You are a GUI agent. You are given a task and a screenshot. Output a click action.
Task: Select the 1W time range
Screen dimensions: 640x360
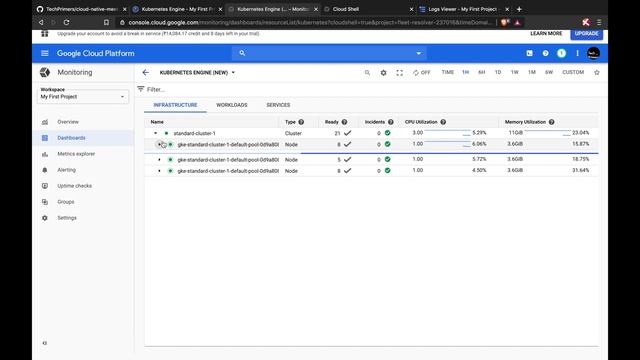coord(515,72)
